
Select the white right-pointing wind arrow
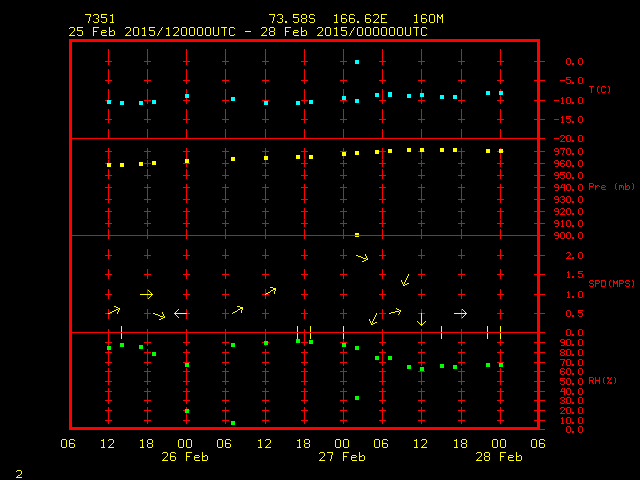(460, 313)
